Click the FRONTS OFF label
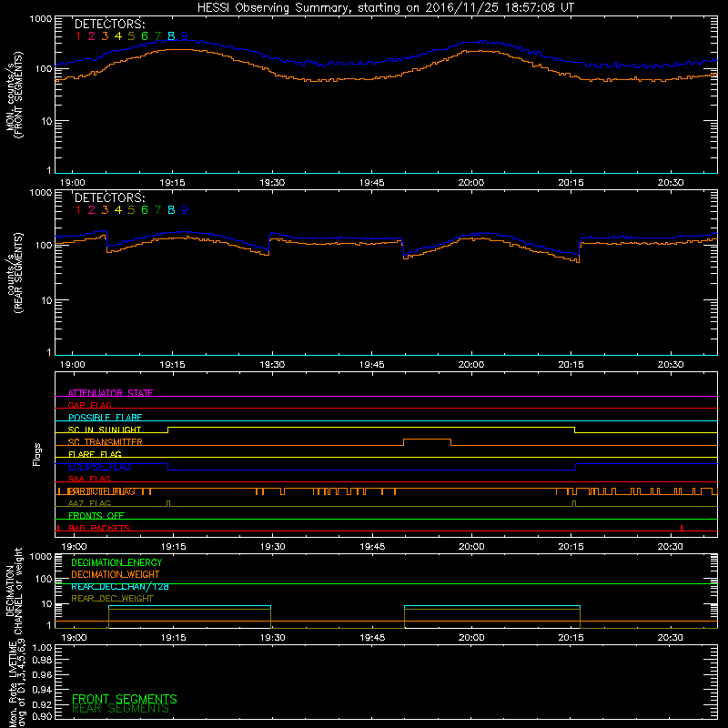 point(96,516)
